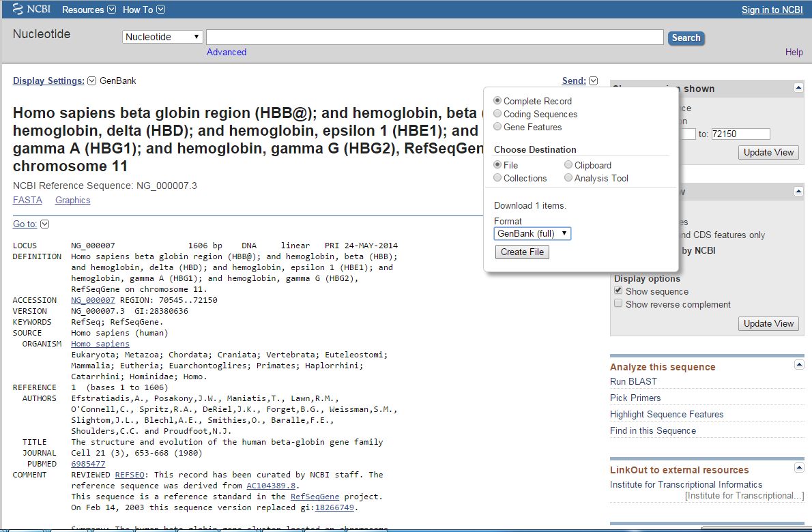Choose Collections as destination
Image resolution: width=812 pixels, height=532 pixels.
[497, 177]
